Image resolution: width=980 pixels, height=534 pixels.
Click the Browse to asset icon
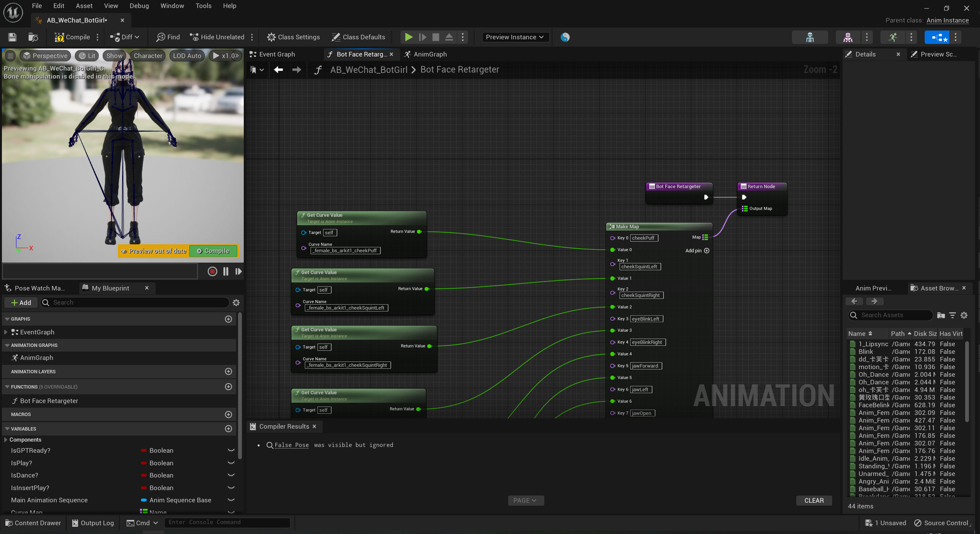click(33, 37)
